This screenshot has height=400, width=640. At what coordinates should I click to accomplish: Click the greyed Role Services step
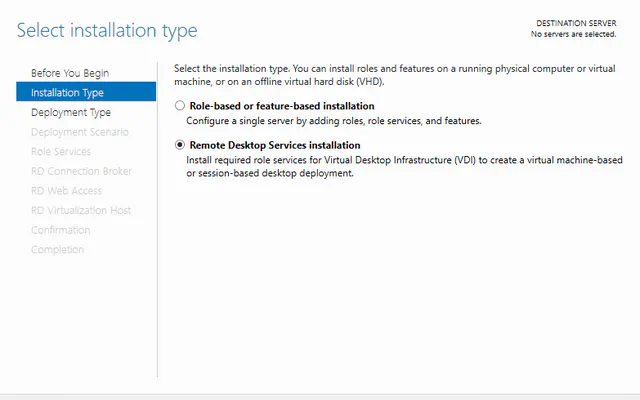pos(61,151)
